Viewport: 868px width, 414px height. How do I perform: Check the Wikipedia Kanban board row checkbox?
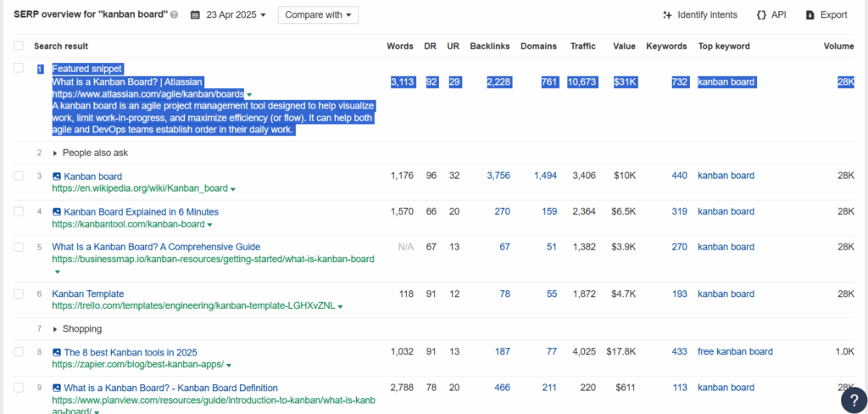[19, 176]
